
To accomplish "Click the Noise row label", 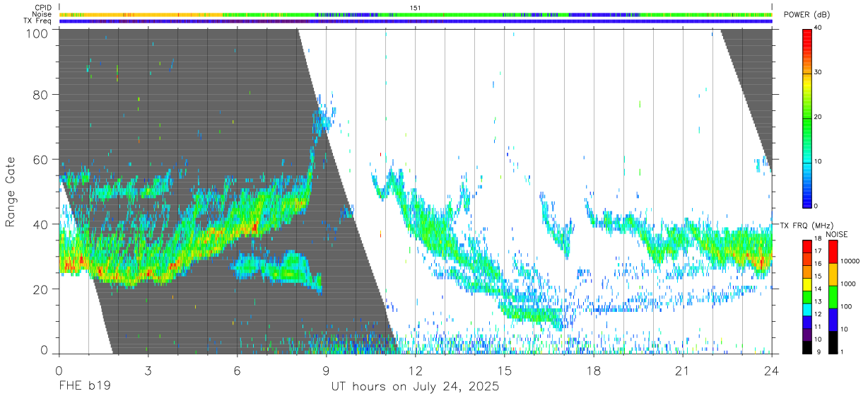I will tap(42, 14).
